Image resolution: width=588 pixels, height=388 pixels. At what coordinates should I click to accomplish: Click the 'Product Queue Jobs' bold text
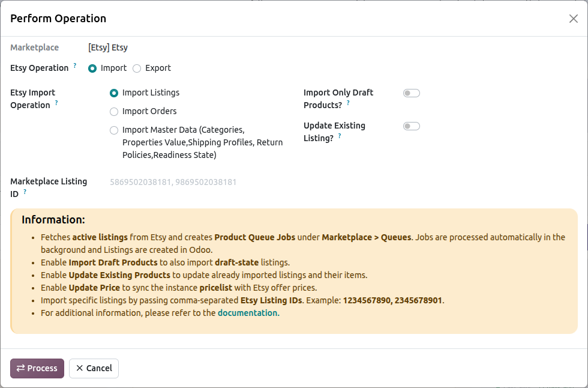254,237
